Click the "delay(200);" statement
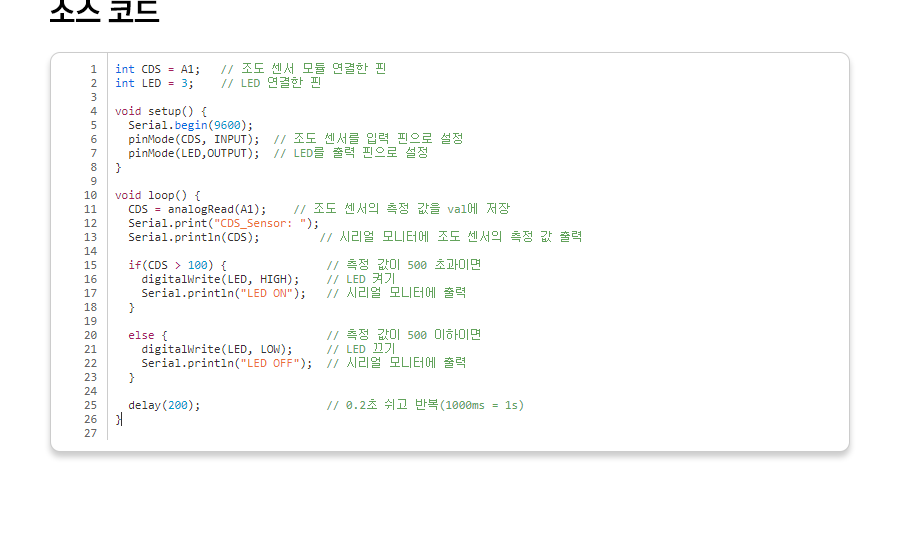900x554 pixels. click(x=164, y=405)
